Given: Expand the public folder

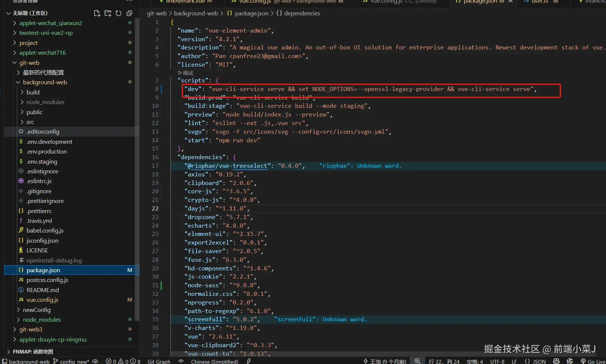Looking at the screenshot, I should tap(34, 112).
